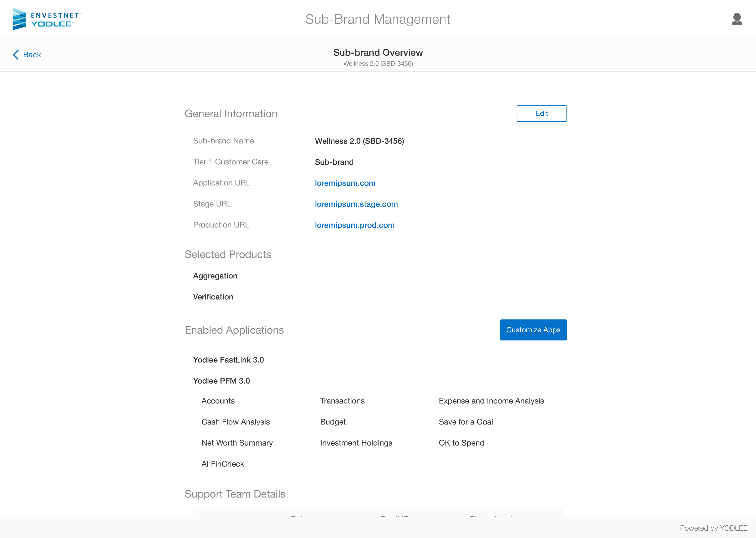
Task: Visit the loremipsum.prod.com production link
Action: click(x=354, y=225)
